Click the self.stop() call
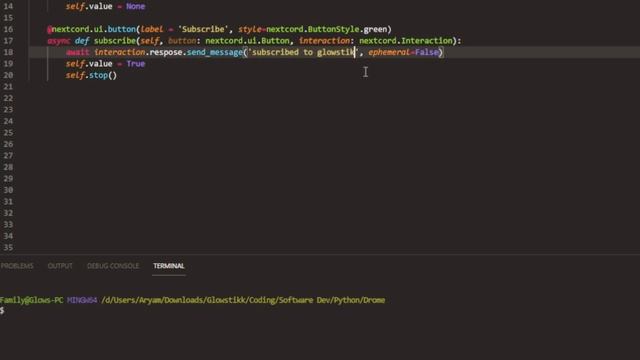 click(x=91, y=75)
